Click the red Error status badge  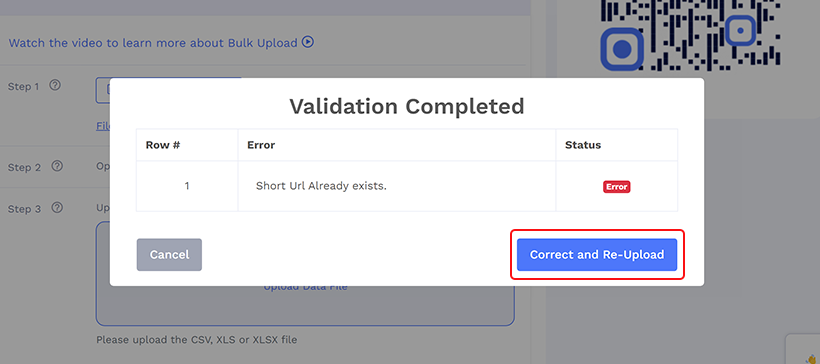(617, 187)
